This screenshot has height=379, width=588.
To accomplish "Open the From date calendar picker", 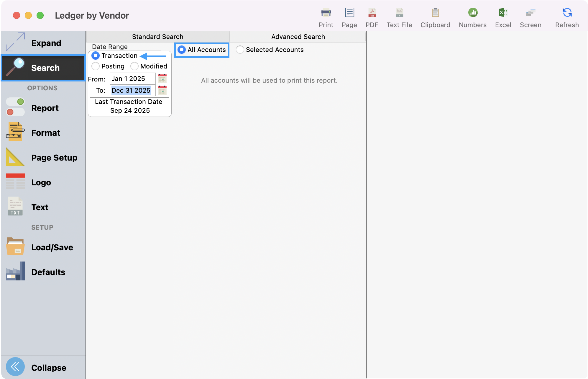I will [162, 79].
